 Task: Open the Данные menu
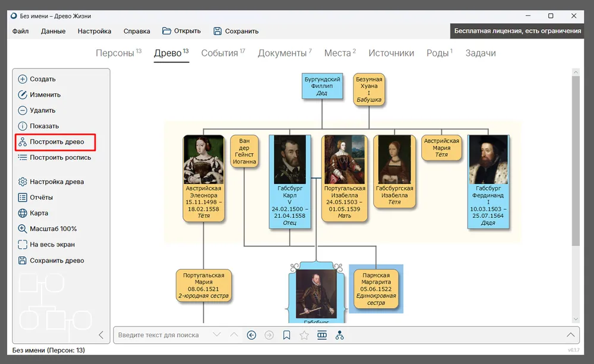[53, 31]
